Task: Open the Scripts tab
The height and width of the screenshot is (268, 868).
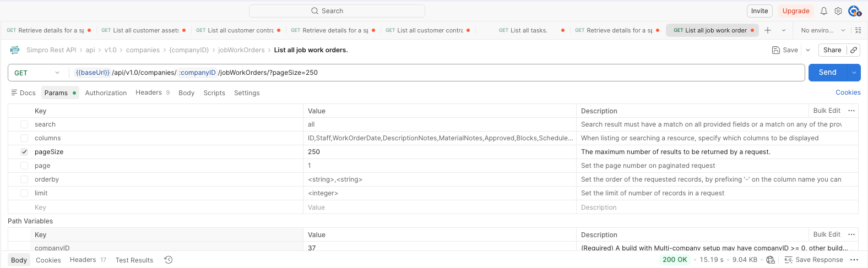Action: pos(214,93)
